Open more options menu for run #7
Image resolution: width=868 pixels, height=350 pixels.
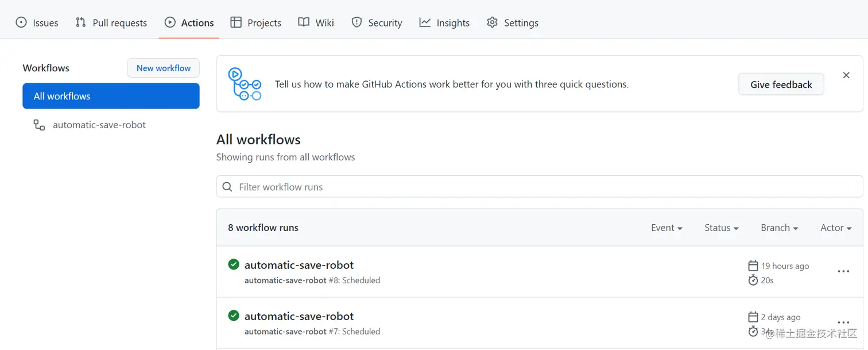click(843, 322)
